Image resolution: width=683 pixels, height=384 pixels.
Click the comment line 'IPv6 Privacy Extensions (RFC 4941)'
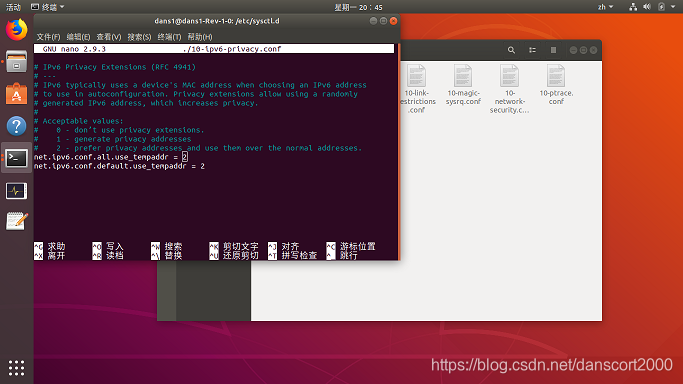tap(115, 67)
